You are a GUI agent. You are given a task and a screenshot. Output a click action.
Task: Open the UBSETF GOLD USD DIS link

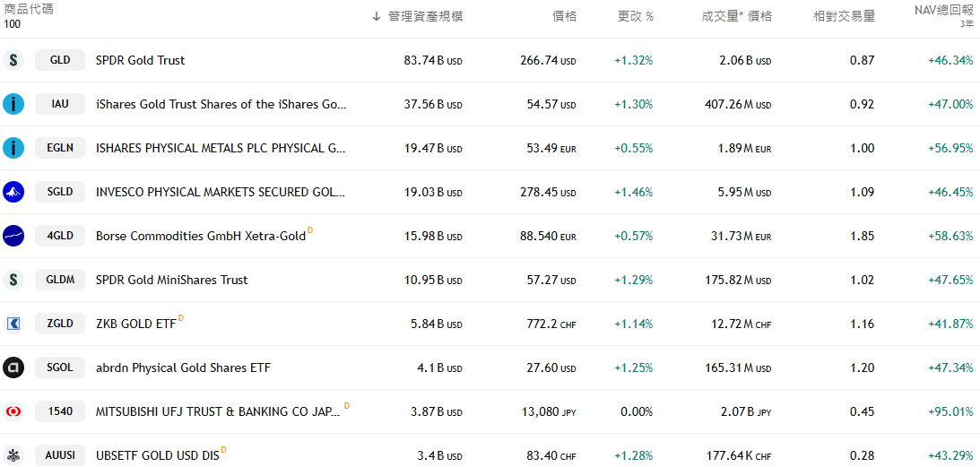pyautogui.click(x=158, y=455)
